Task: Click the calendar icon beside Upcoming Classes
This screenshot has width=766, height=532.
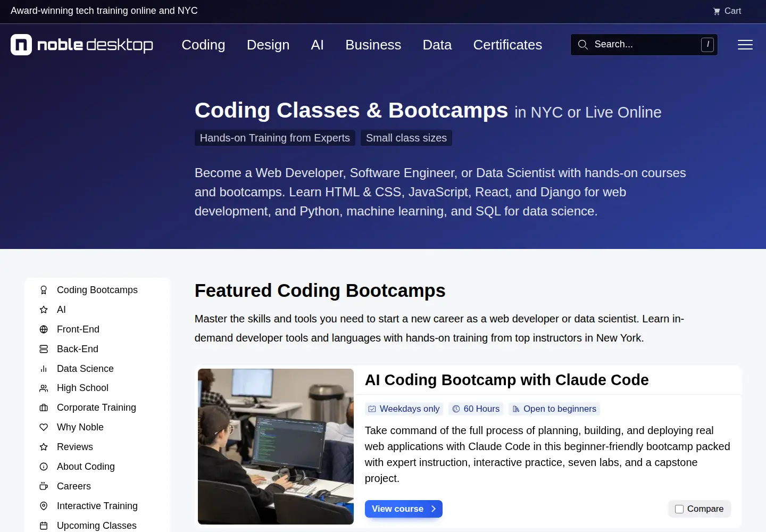Action: click(44, 526)
